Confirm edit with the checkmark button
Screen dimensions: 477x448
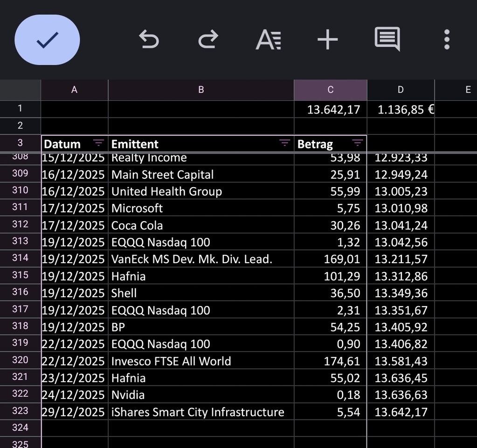(x=47, y=40)
